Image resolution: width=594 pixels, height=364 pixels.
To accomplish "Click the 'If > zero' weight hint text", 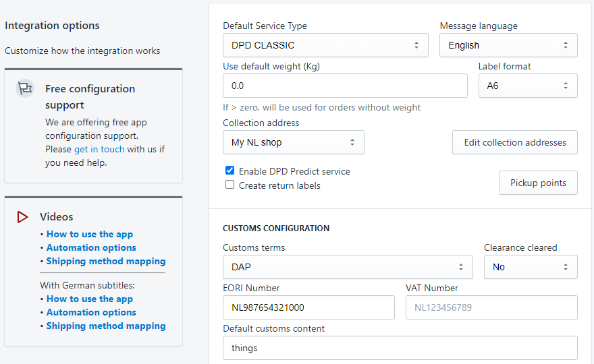I will point(321,107).
